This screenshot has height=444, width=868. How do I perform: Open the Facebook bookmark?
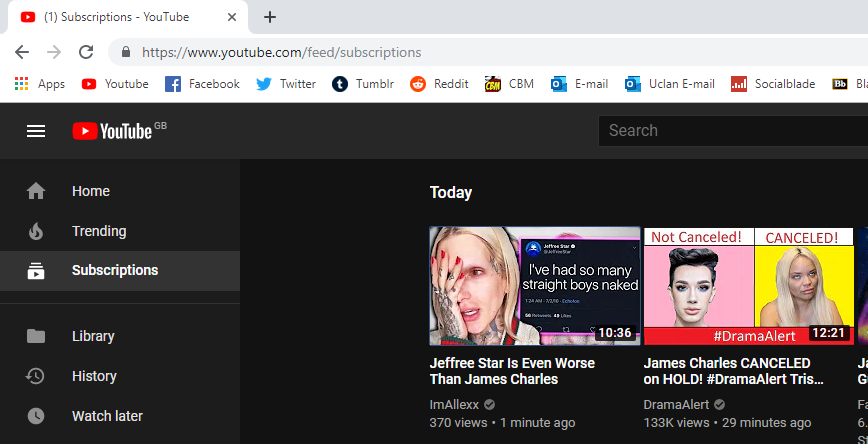click(203, 84)
